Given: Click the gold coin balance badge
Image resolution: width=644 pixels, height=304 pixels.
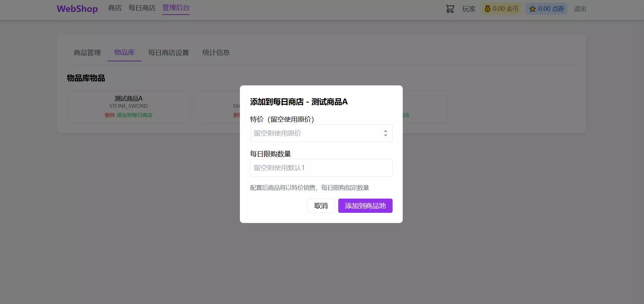Looking at the screenshot, I should point(501,9).
